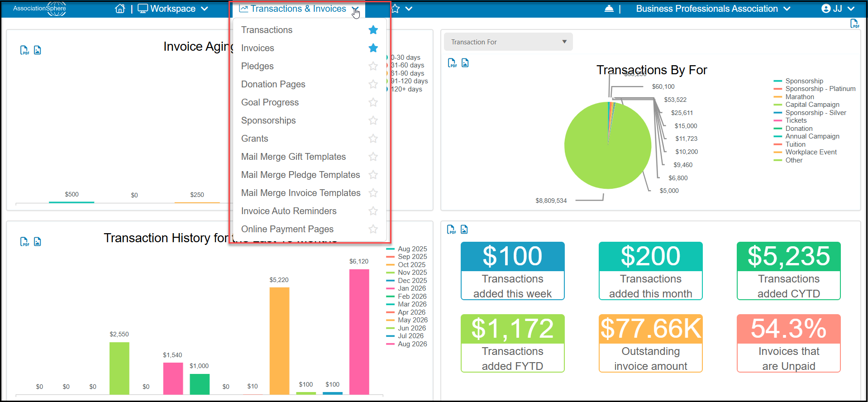868x402 pixels.
Task: Toggle Aug 2026 legend swatch
Action: pyautogui.click(x=390, y=344)
